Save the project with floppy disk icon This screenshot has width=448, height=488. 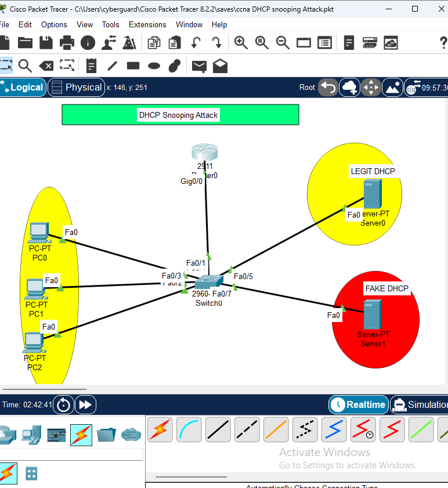(46, 42)
